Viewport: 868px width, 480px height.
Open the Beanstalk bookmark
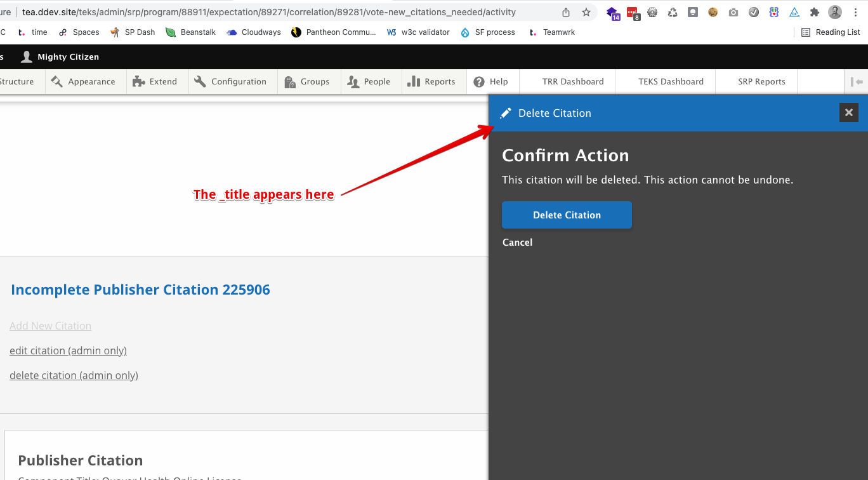(190, 32)
